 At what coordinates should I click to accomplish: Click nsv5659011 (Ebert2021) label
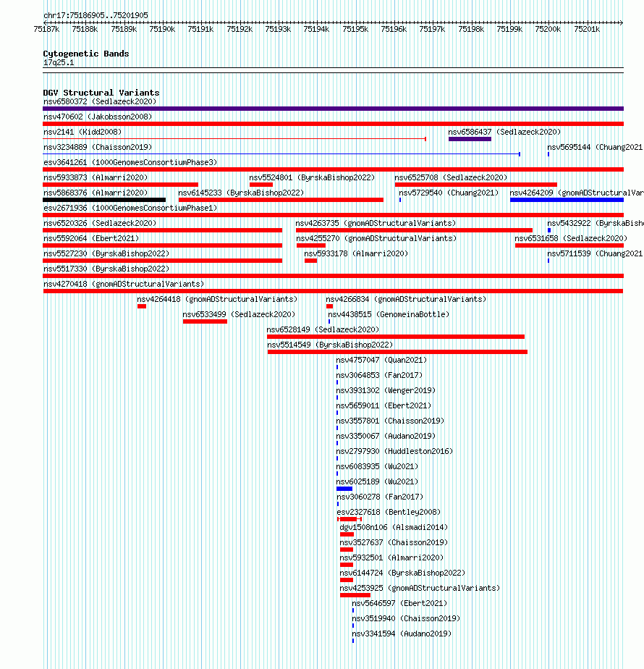pos(384,405)
